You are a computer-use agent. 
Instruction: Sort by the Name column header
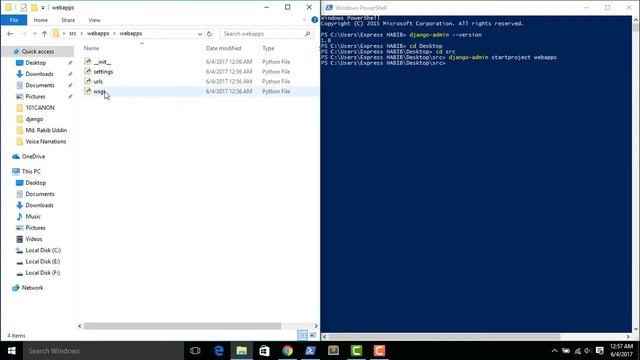(x=91, y=48)
